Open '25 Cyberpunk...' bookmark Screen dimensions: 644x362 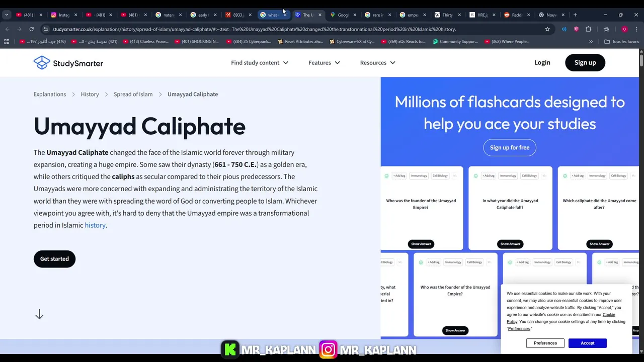(x=249, y=42)
